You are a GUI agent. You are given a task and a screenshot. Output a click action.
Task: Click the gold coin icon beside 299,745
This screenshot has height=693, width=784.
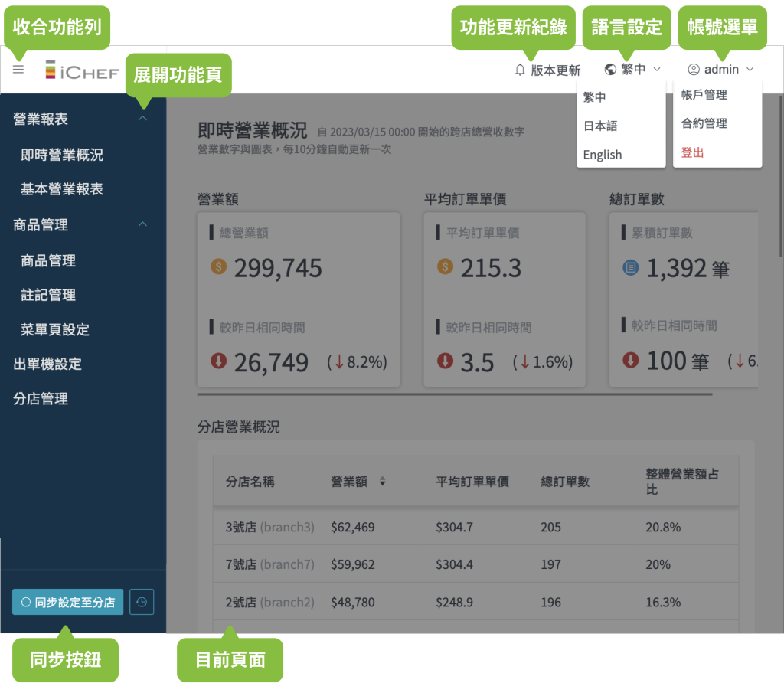[219, 267]
